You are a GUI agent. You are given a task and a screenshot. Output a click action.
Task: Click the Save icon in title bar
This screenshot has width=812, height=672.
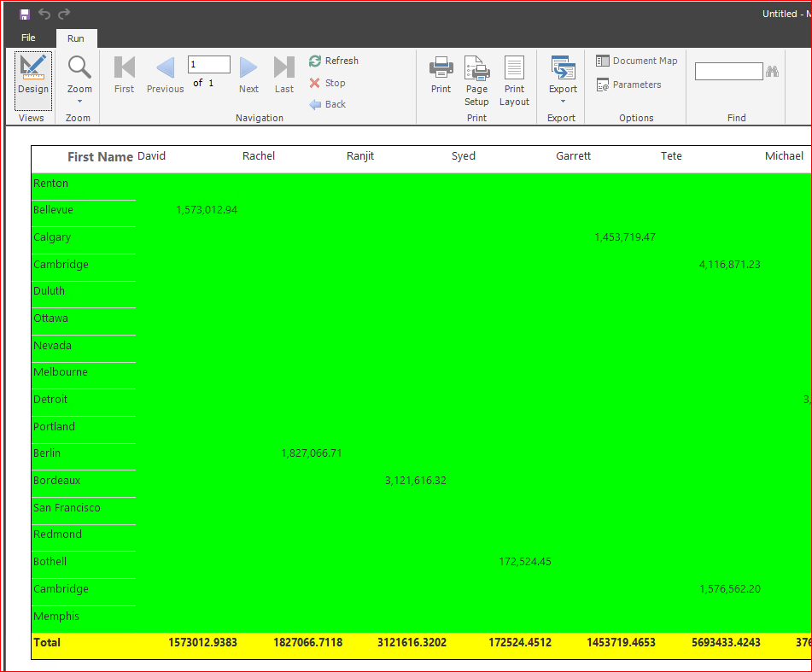tap(25, 14)
